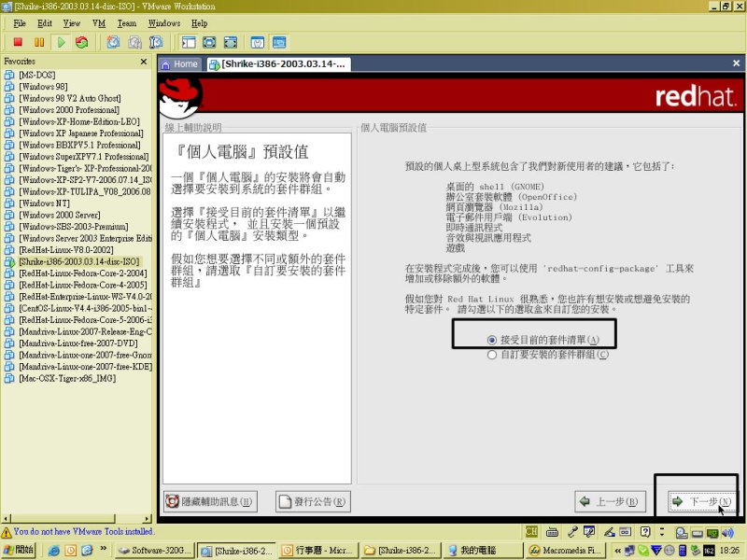Click the 上一步(B) back button

(x=610, y=501)
